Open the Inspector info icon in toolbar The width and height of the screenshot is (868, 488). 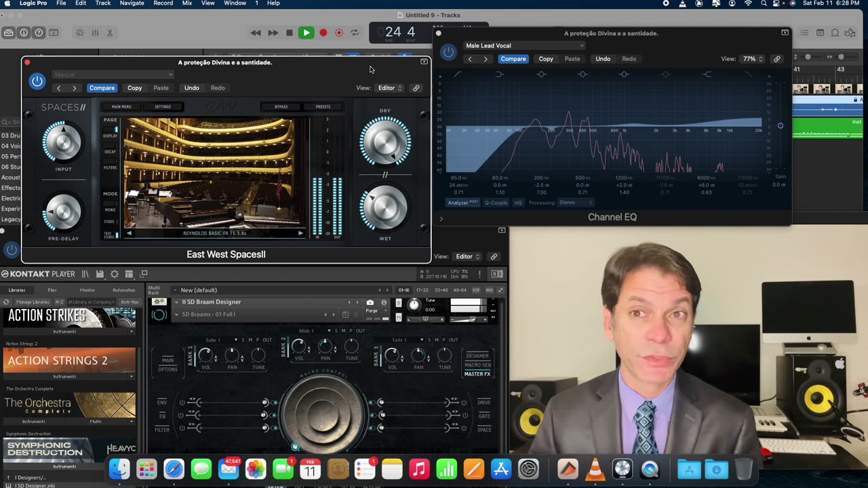pyautogui.click(x=24, y=33)
